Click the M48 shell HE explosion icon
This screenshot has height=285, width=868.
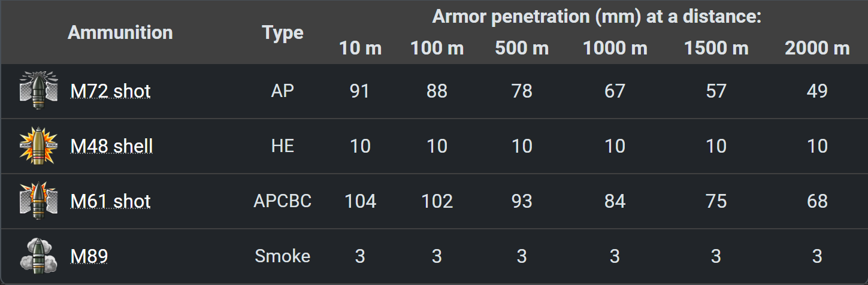pyautogui.click(x=39, y=146)
